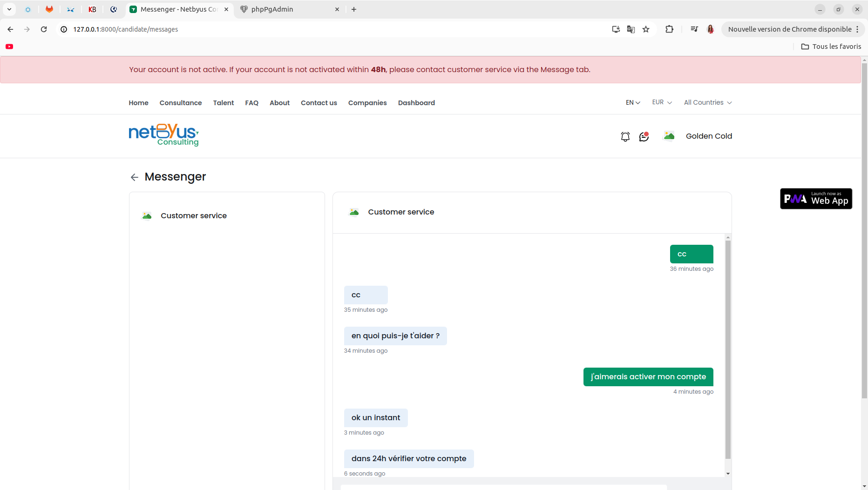
Task: Click the chat messages scrollbar down arrow
Action: 728,474
